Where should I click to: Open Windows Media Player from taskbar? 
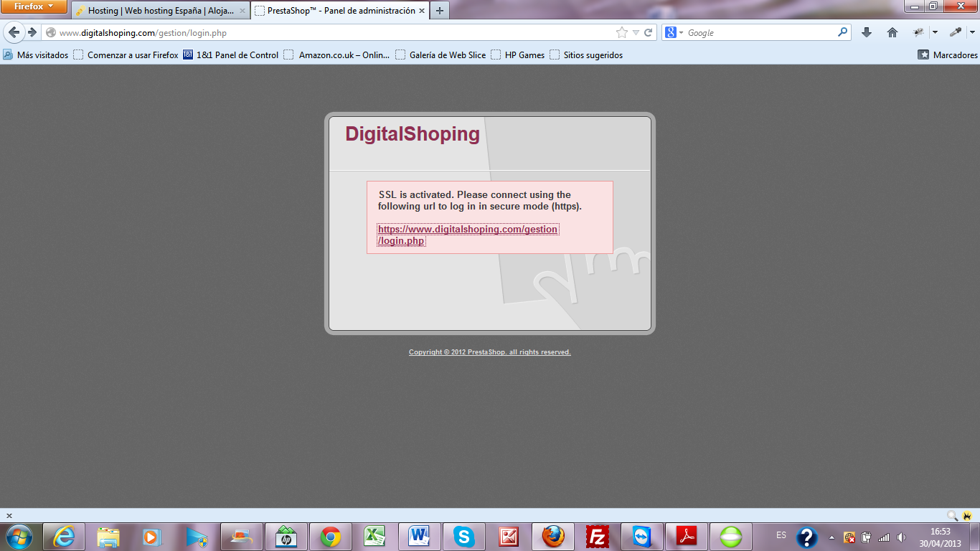click(x=153, y=537)
